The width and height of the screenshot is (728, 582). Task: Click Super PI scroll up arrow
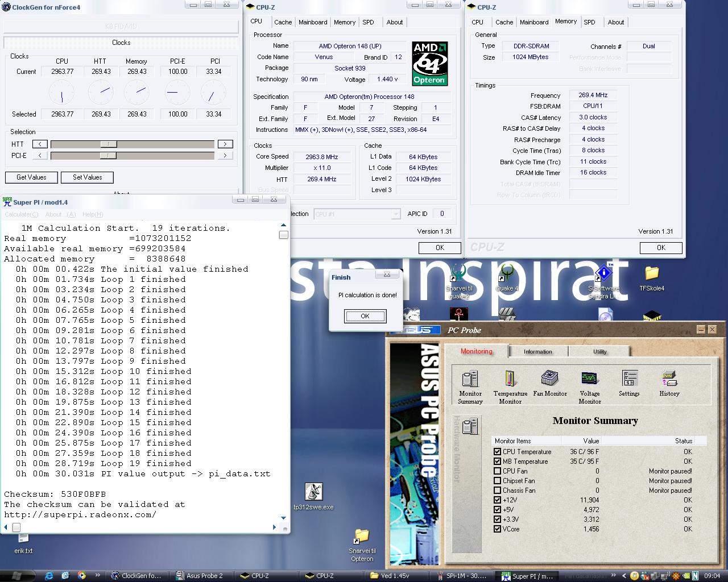pyautogui.click(x=284, y=225)
